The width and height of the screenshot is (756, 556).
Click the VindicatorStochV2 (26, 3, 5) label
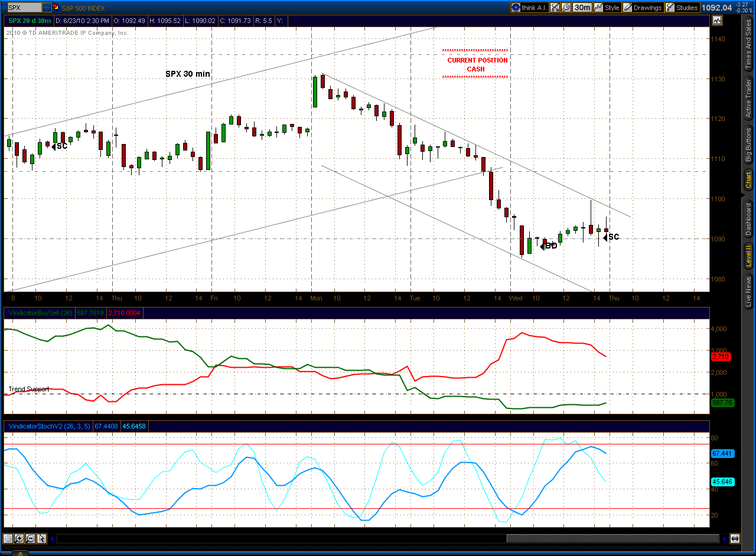pos(50,426)
